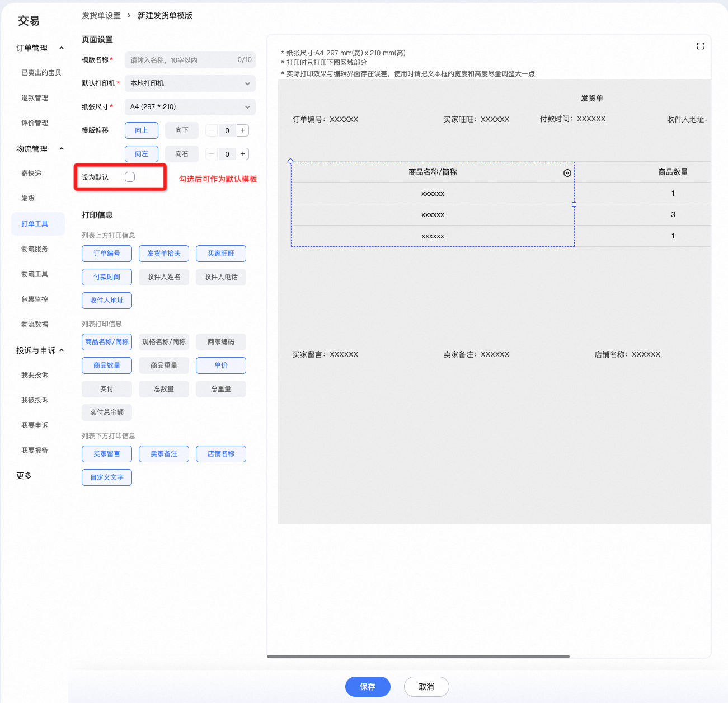
Task: Go to 退款管理 in the sidebar
Action: point(35,98)
